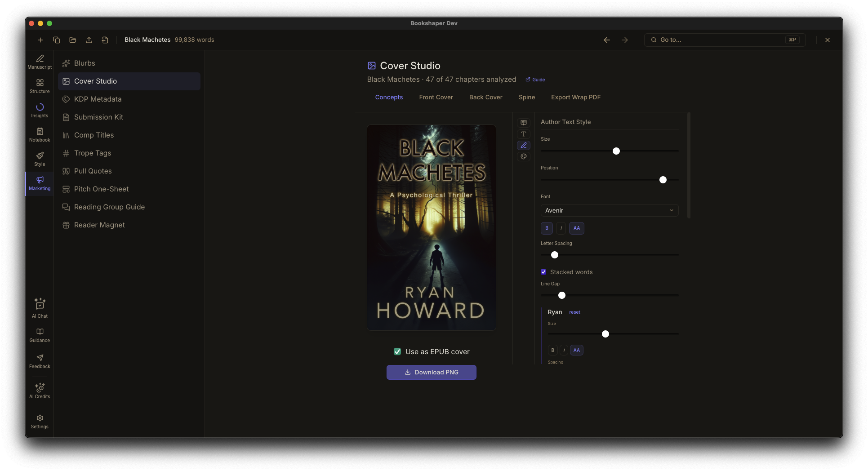Image resolution: width=868 pixels, height=471 pixels.
Task: Open Reader Magnet
Action: [x=129, y=225]
